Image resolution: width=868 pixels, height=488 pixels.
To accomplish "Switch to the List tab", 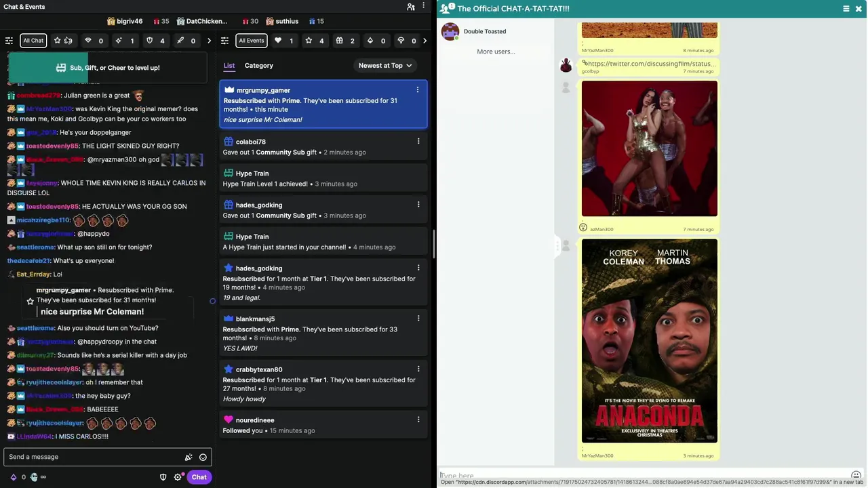I will click(x=229, y=66).
